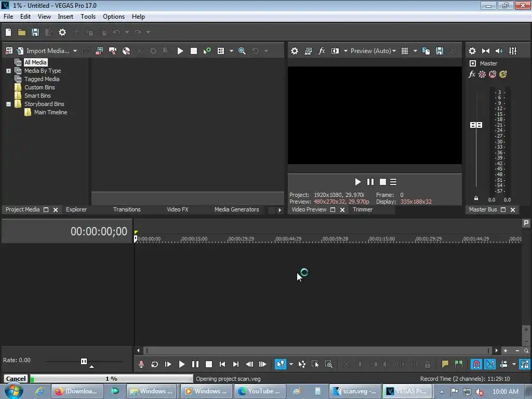Insert a marker on timeline
Viewport: 532px width, 399px height.
click(445, 364)
